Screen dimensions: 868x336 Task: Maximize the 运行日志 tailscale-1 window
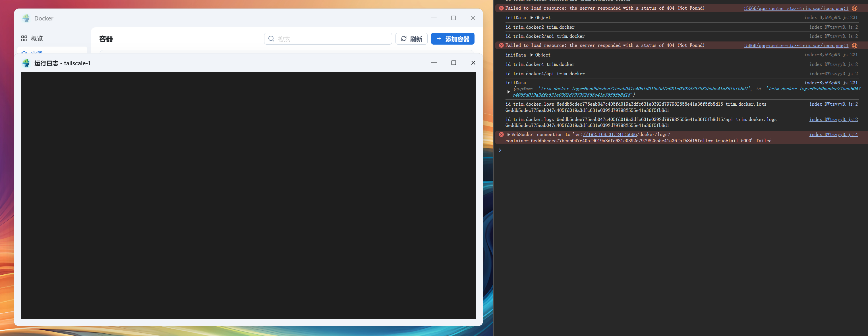point(453,63)
